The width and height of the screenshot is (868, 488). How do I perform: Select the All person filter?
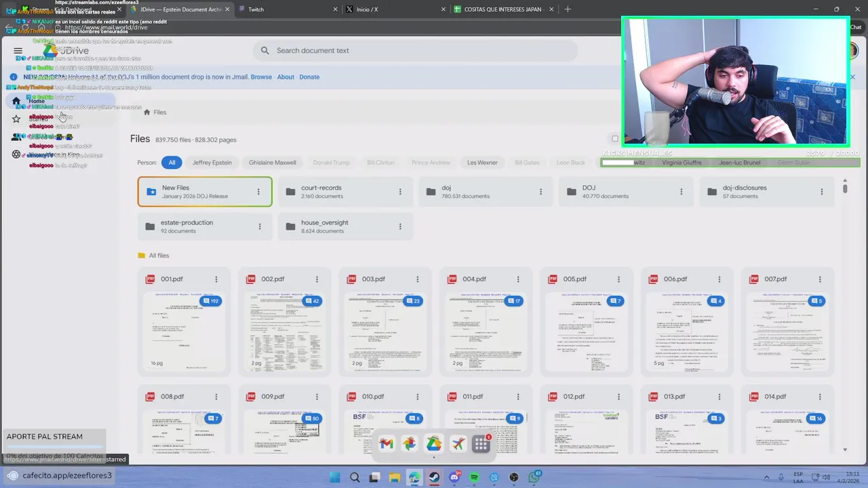coord(172,163)
